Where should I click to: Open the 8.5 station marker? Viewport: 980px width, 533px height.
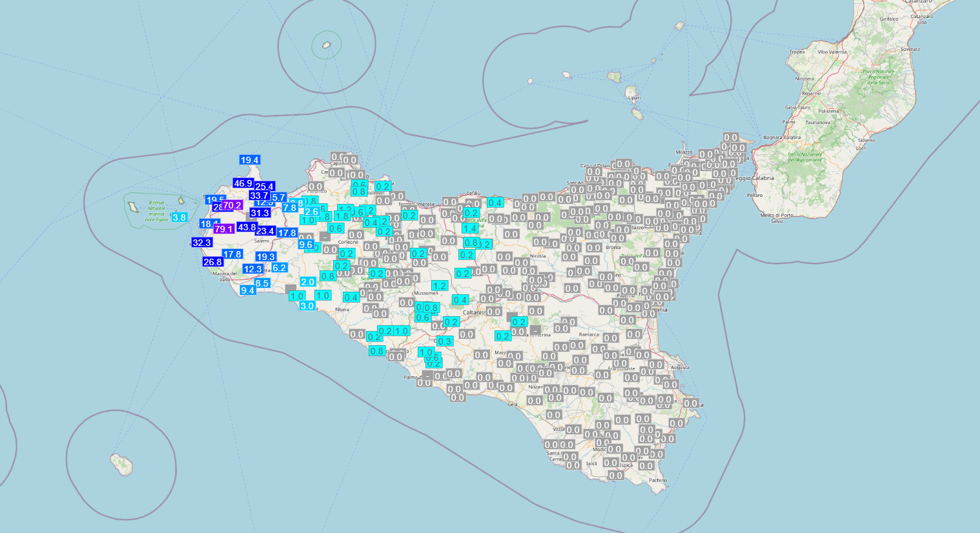262,283
